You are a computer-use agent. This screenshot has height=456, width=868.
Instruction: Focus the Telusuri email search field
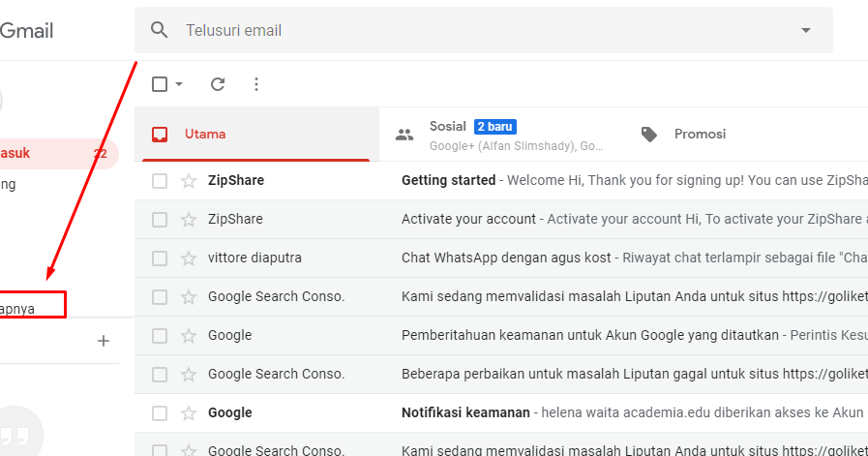click(x=484, y=30)
